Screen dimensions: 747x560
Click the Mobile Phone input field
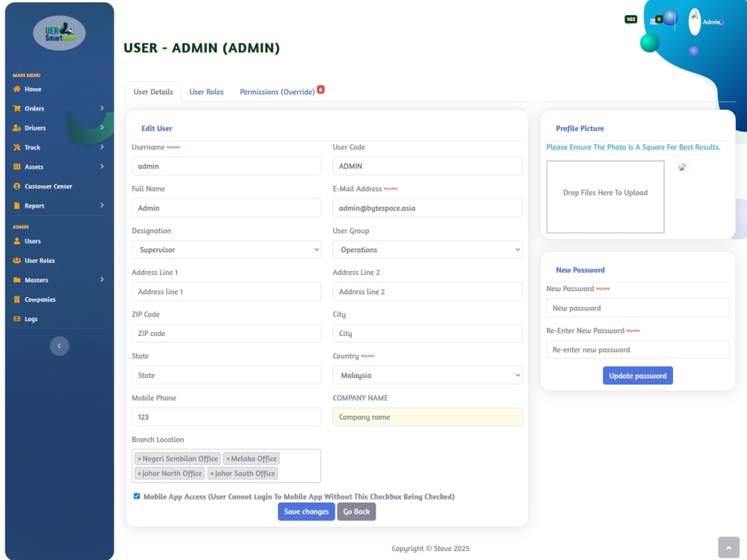[x=226, y=417]
